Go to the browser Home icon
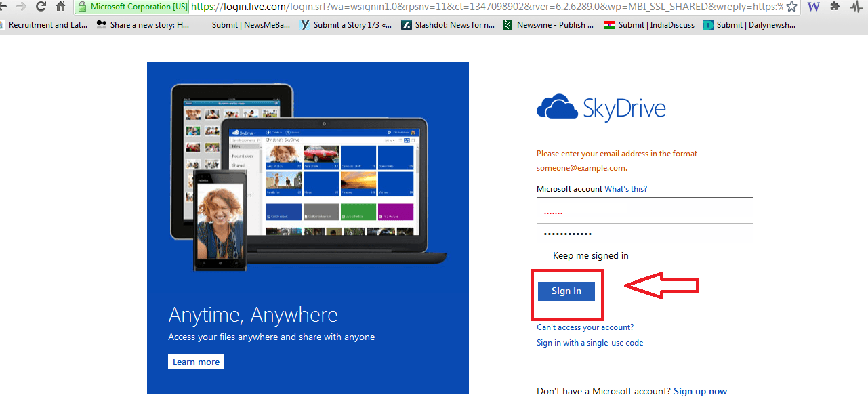This screenshot has width=868, height=418. (61, 7)
